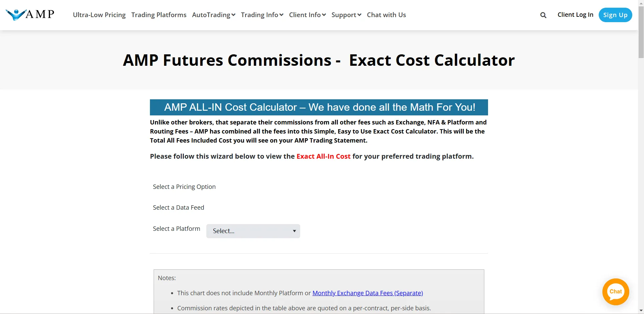Open Client Log In
644x314 pixels.
pos(575,15)
